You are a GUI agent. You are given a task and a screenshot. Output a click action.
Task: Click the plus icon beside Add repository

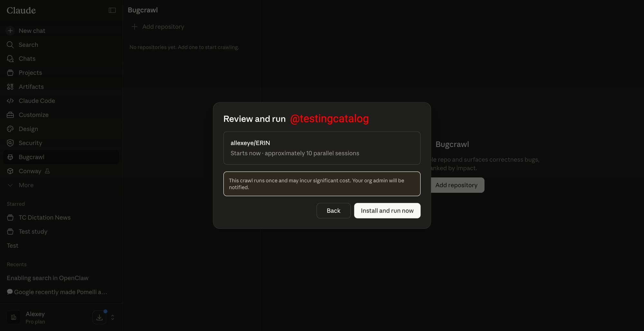tap(135, 27)
